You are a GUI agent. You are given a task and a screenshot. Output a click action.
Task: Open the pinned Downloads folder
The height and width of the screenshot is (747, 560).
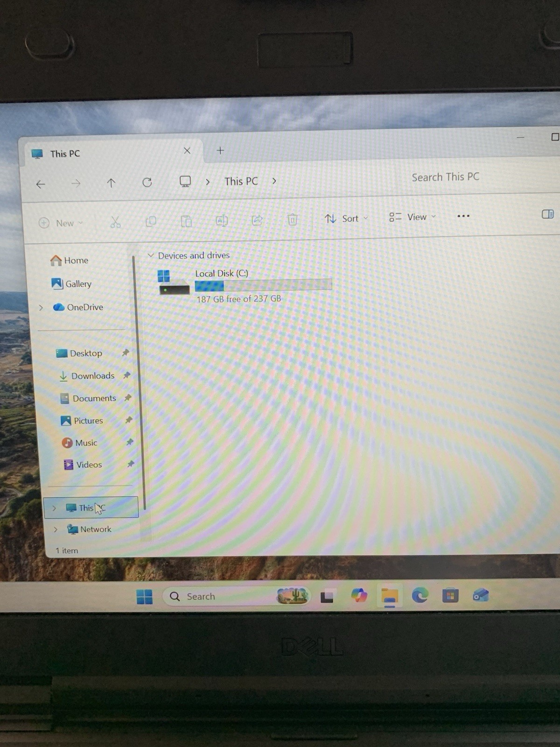(x=87, y=376)
